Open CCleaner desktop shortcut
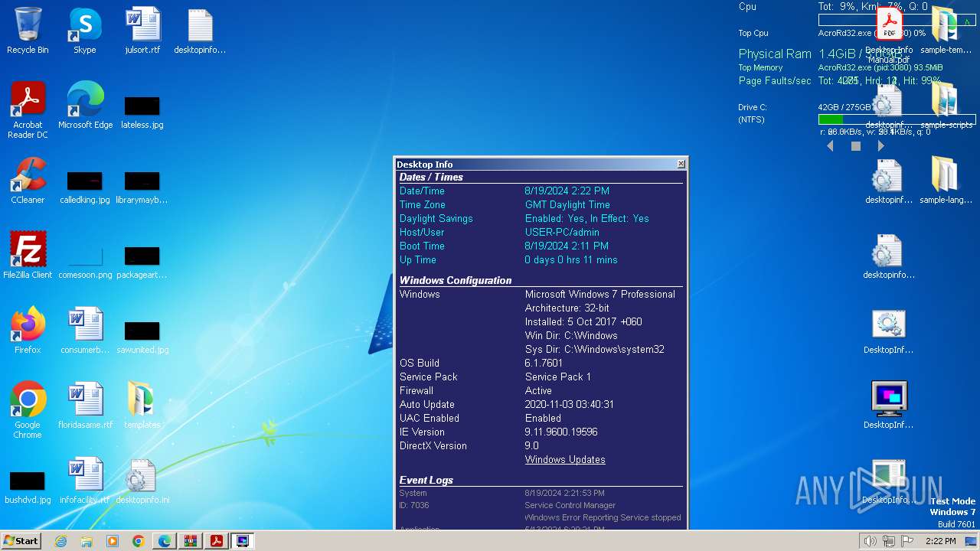 [x=28, y=180]
